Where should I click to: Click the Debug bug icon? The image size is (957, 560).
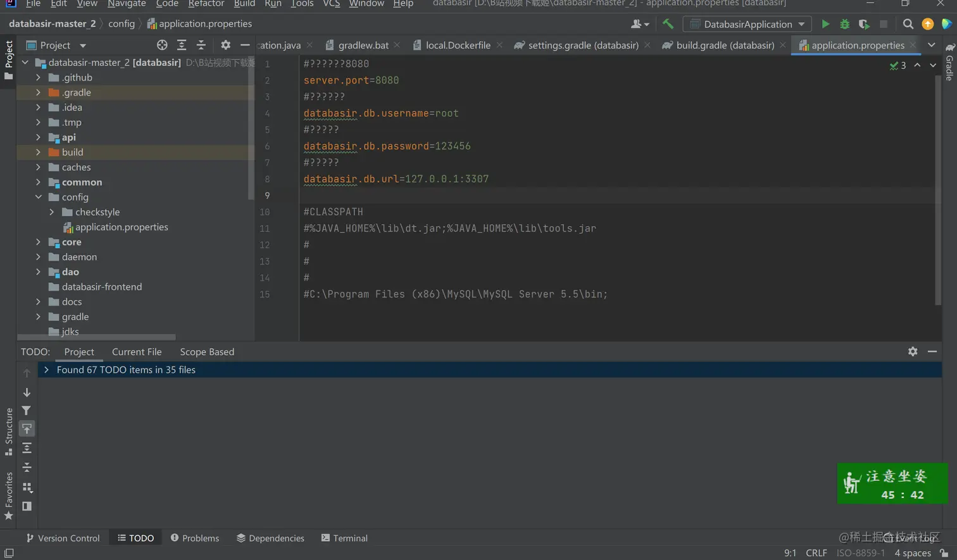844,24
